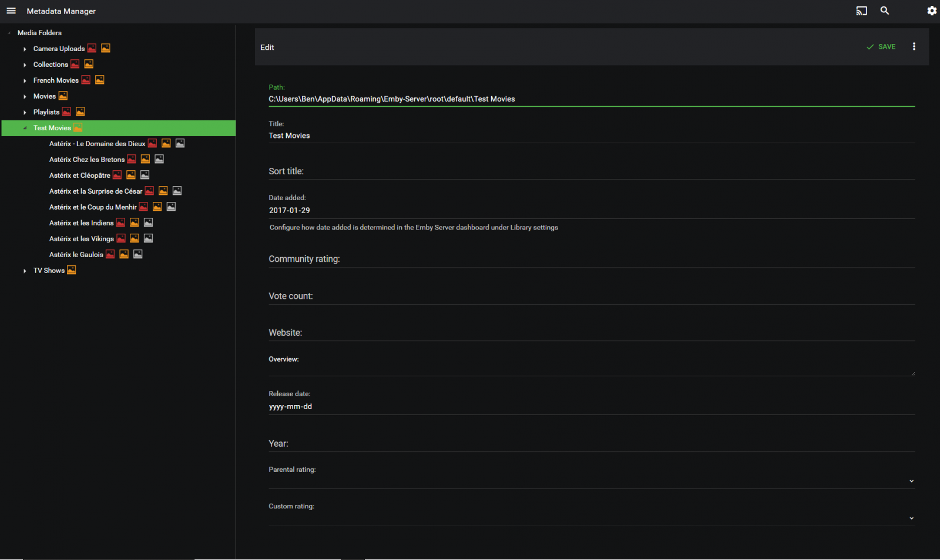940x560 pixels.
Task: Select Astérix Chez les Bretons in the tree
Action: coord(86,159)
